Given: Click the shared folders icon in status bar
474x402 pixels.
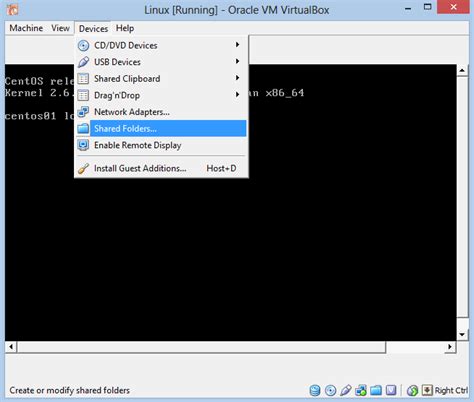Looking at the screenshot, I should [x=376, y=390].
